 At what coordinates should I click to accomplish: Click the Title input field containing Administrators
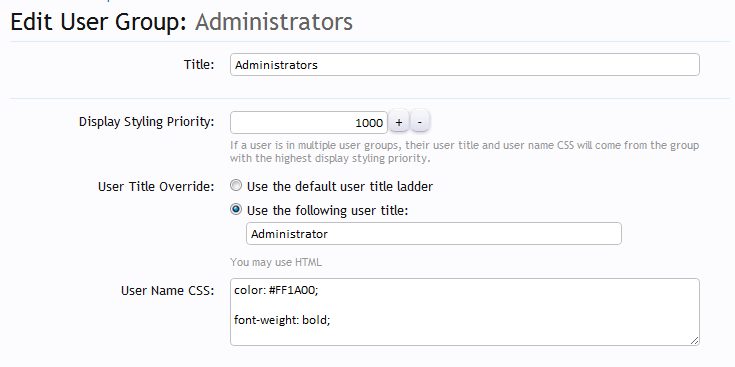[465, 65]
